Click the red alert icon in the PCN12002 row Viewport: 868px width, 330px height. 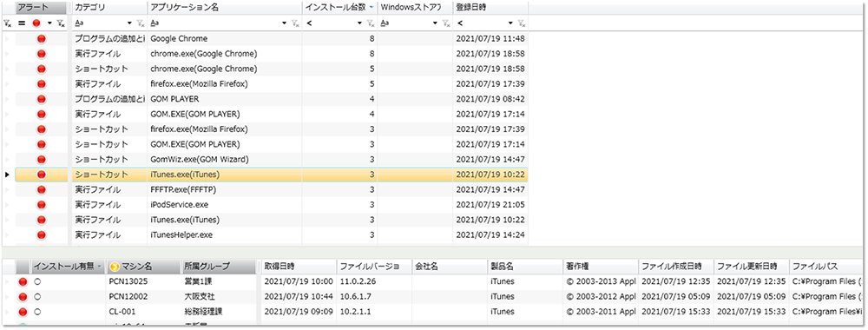(23, 296)
